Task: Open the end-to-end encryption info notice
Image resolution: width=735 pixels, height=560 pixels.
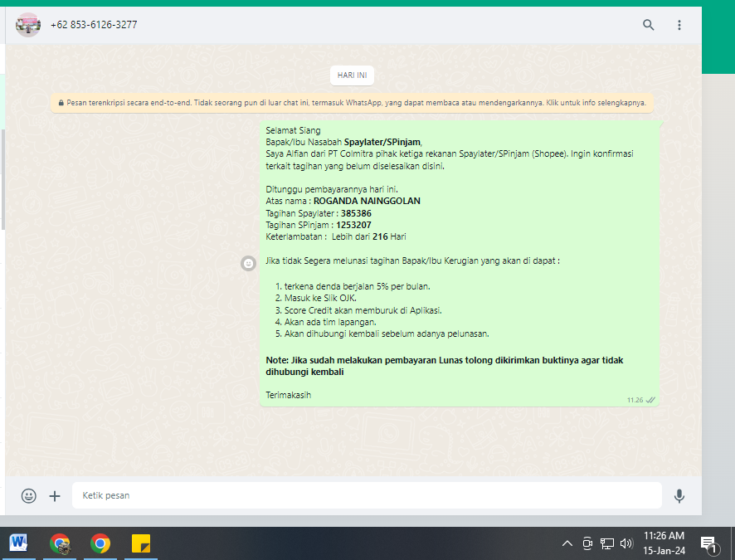Action: [352, 103]
